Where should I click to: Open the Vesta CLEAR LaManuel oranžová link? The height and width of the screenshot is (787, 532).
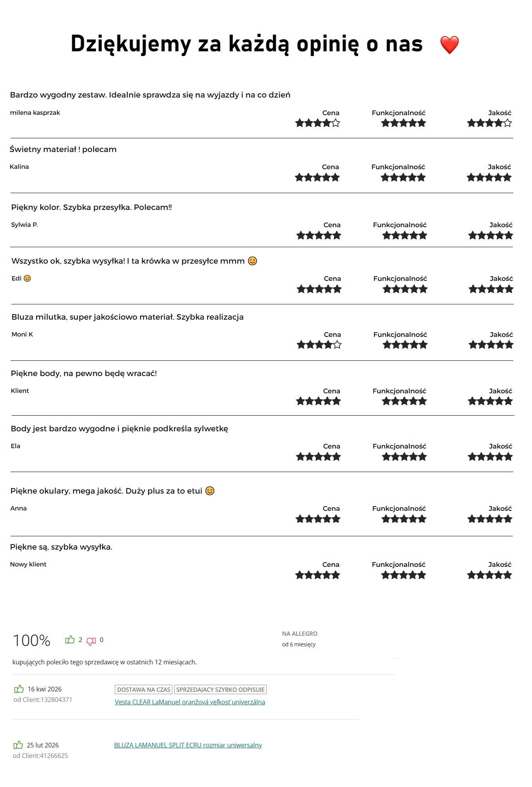(190, 702)
